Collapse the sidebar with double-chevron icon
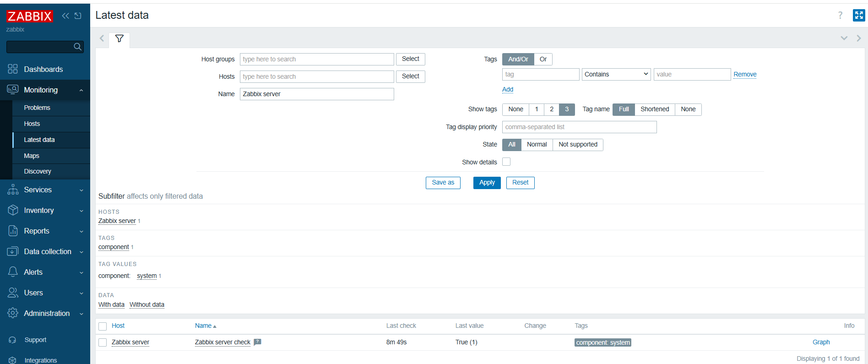 (65, 16)
